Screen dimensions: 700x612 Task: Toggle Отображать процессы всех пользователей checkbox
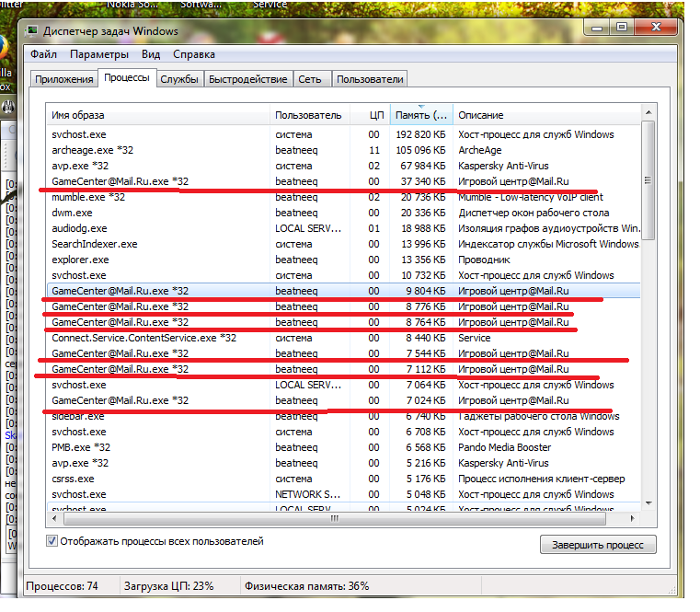pyautogui.click(x=52, y=541)
